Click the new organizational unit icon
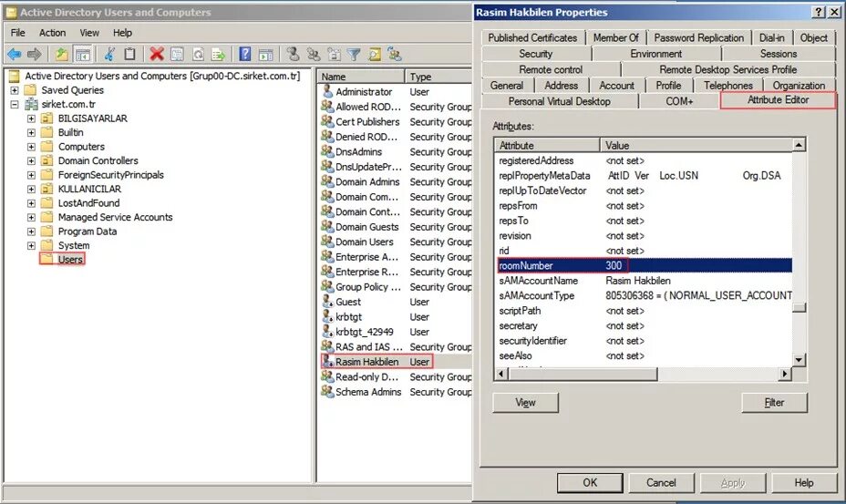 pyautogui.click(x=334, y=54)
